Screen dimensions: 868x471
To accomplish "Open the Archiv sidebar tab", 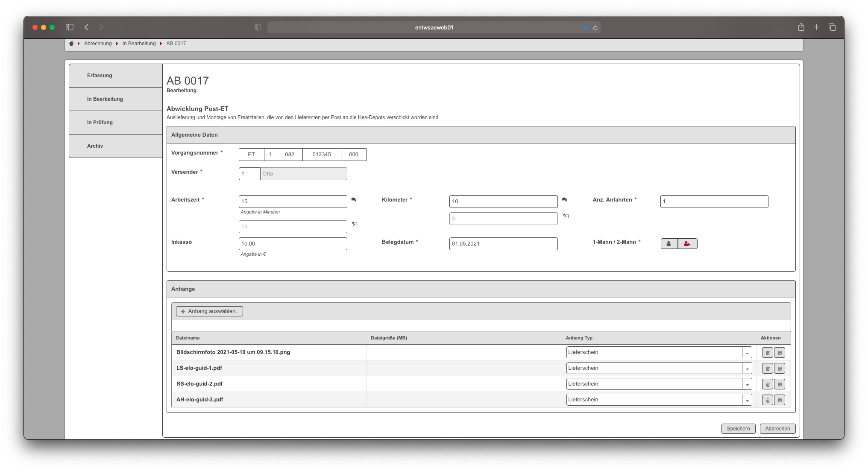I will pyautogui.click(x=116, y=146).
